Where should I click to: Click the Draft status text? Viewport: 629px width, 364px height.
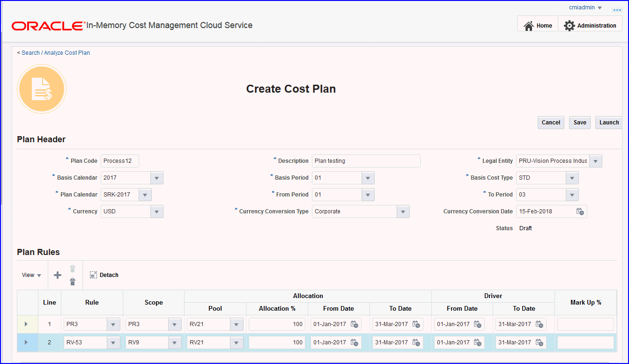click(525, 228)
